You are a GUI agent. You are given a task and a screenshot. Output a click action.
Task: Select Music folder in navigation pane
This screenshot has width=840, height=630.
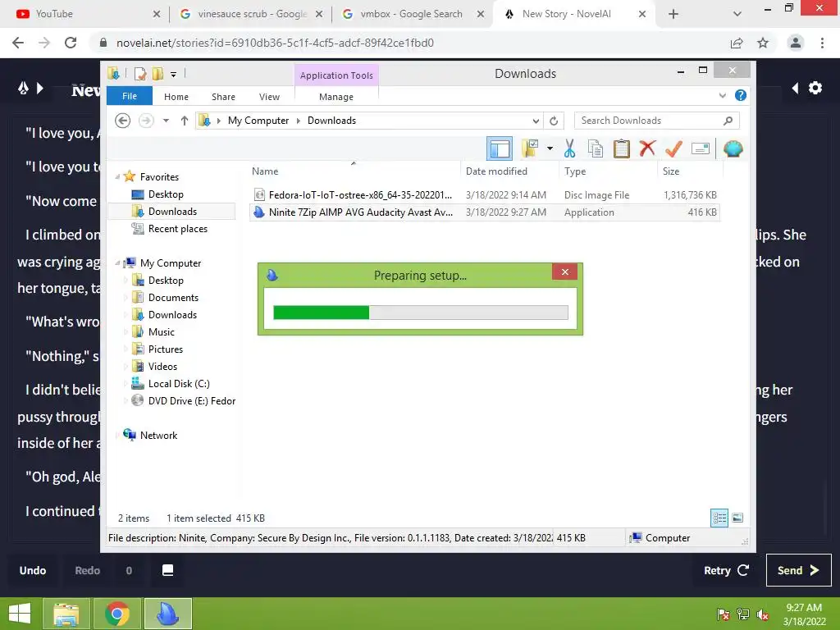pos(162,332)
